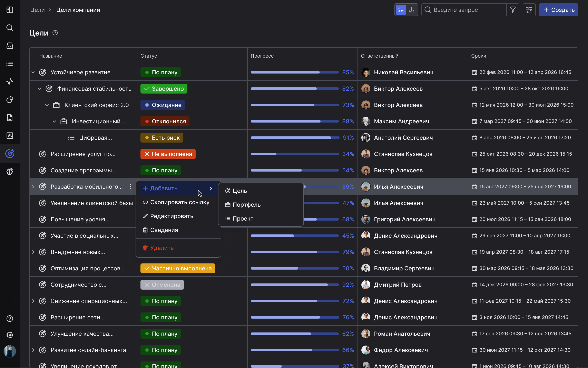Select Портфель in the add submenu

(261, 205)
